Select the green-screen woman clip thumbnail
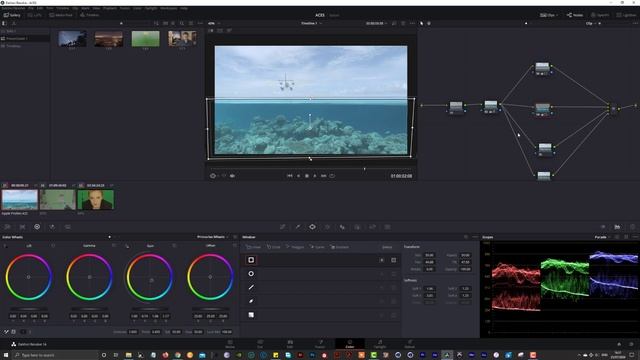The width and height of the screenshot is (640, 360). coord(96,200)
